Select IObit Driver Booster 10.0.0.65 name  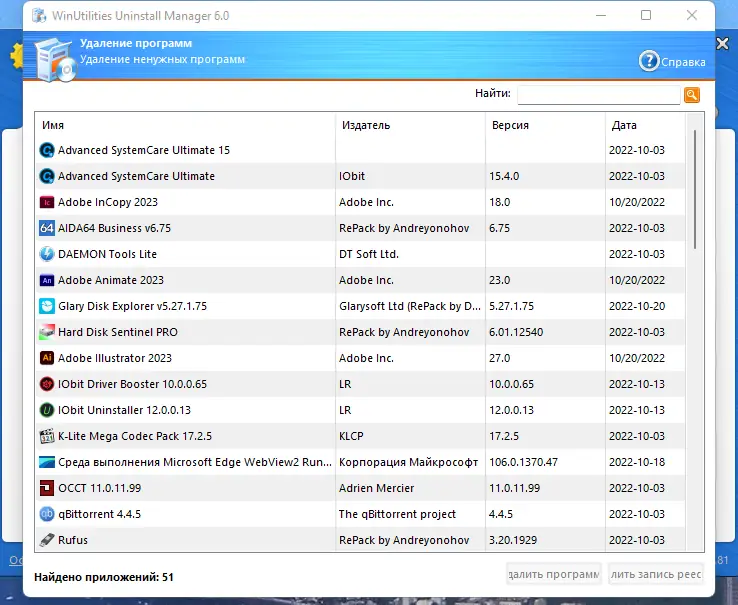pos(132,384)
